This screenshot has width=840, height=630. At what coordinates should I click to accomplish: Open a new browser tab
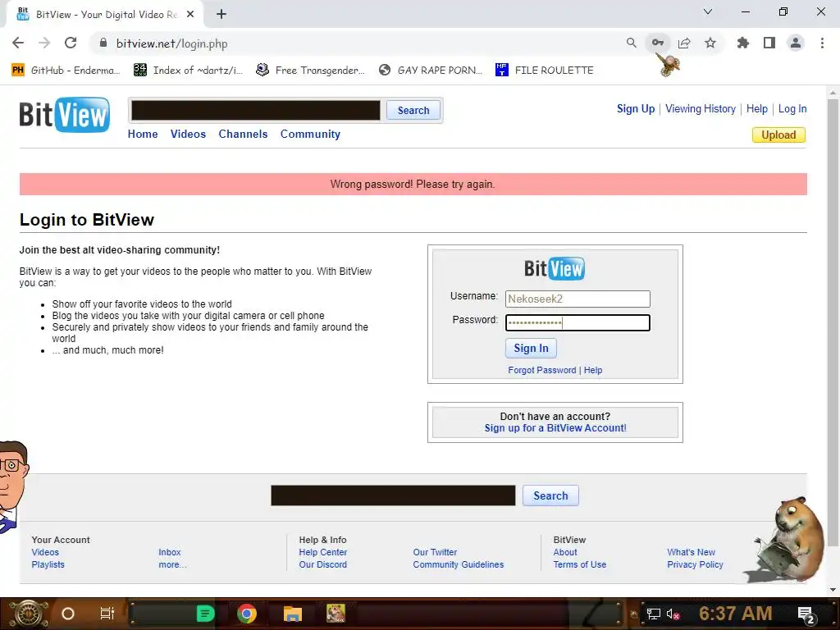click(221, 14)
